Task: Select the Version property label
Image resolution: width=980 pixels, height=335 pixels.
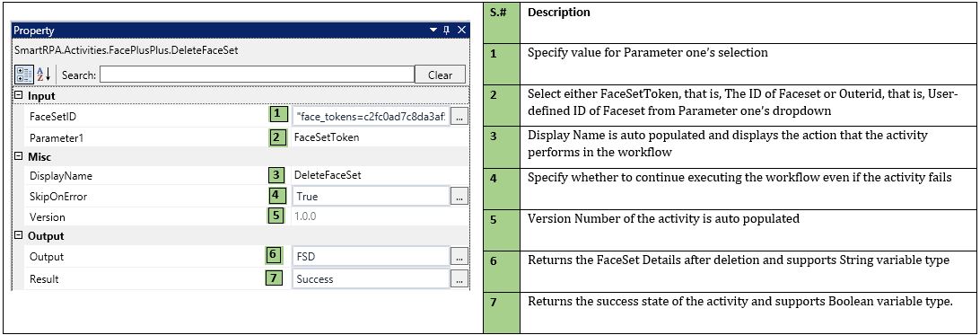Action: [47, 216]
